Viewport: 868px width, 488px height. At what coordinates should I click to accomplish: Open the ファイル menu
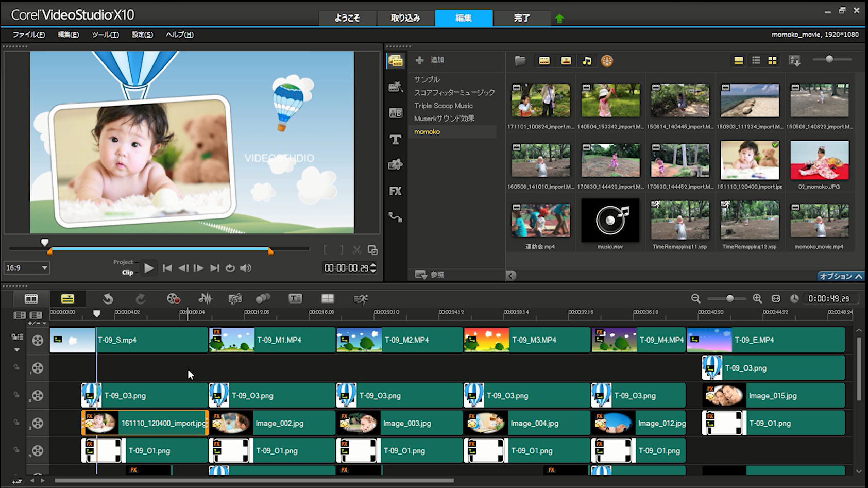click(28, 35)
